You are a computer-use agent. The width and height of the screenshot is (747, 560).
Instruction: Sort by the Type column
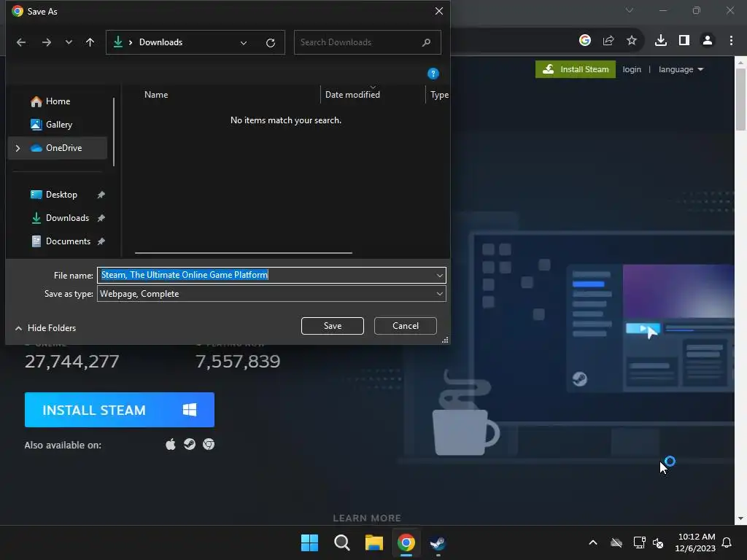tap(439, 95)
